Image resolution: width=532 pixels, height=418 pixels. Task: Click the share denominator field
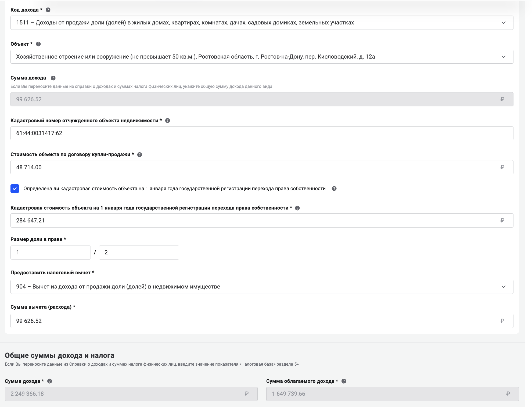click(x=139, y=253)
